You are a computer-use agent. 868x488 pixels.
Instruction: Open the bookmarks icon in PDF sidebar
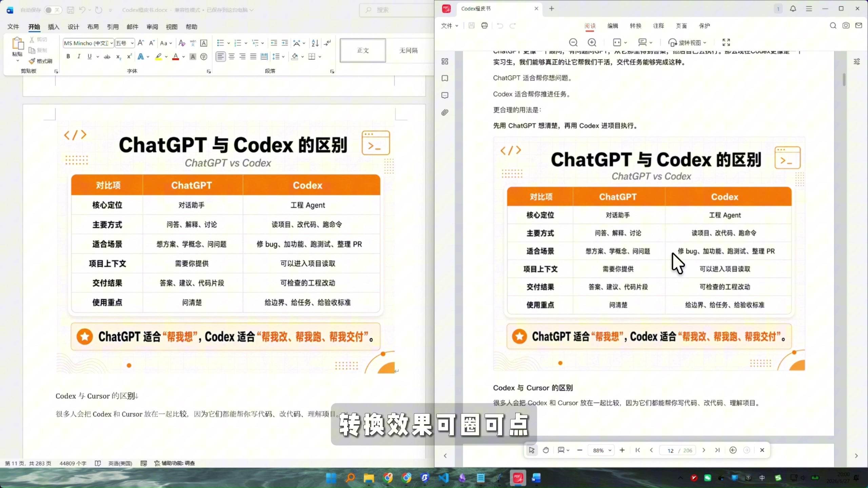coord(445,78)
